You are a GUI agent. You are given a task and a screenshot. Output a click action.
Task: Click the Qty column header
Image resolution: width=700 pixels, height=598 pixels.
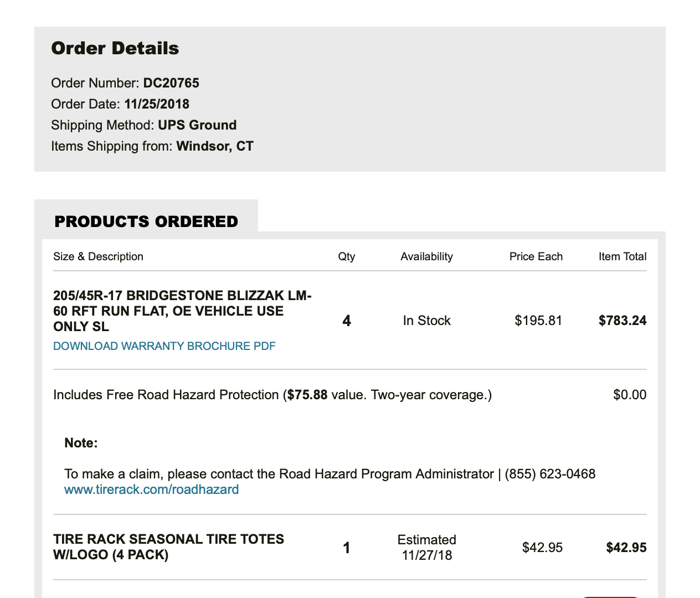[347, 256]
